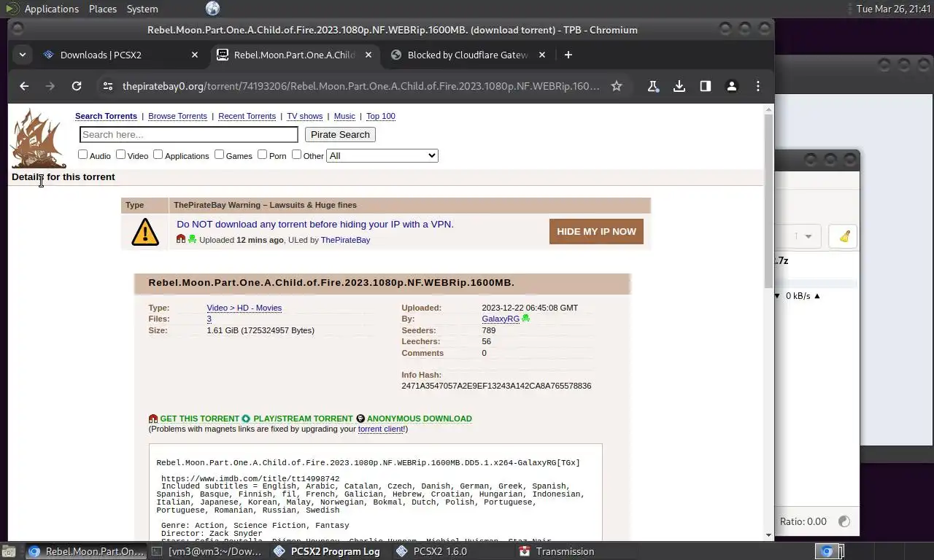This screenshot has height=560, width=934.
Task: Open the Chromium three-dot menu
Action: pyautogui.click(x=758, y=86)
